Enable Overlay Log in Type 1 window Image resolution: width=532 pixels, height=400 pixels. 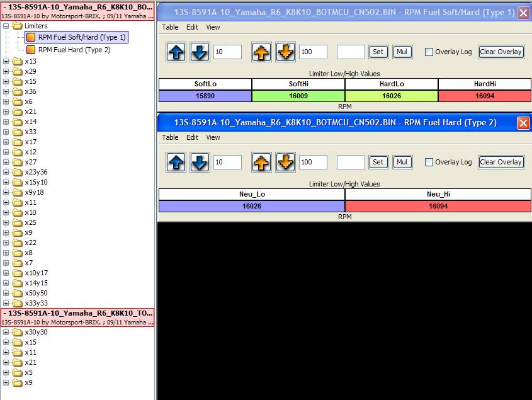click(429, 52)
